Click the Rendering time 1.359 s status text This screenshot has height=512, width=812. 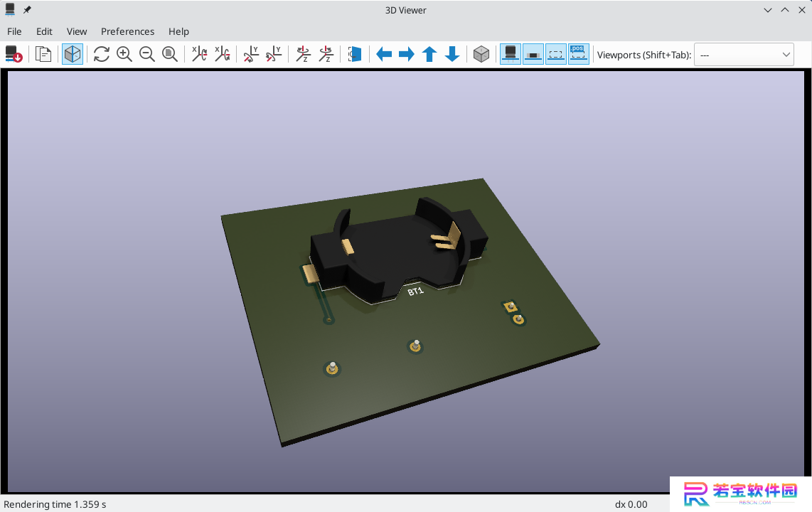click(55, 504)
